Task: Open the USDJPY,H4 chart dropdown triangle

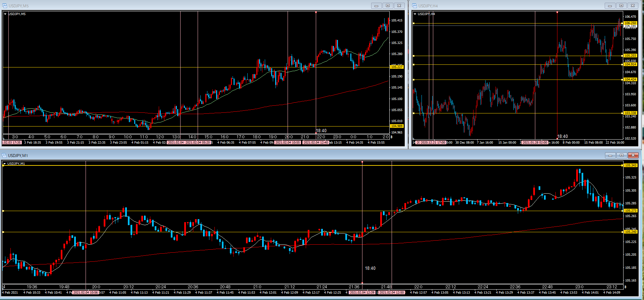Action: tap(415, 14)
